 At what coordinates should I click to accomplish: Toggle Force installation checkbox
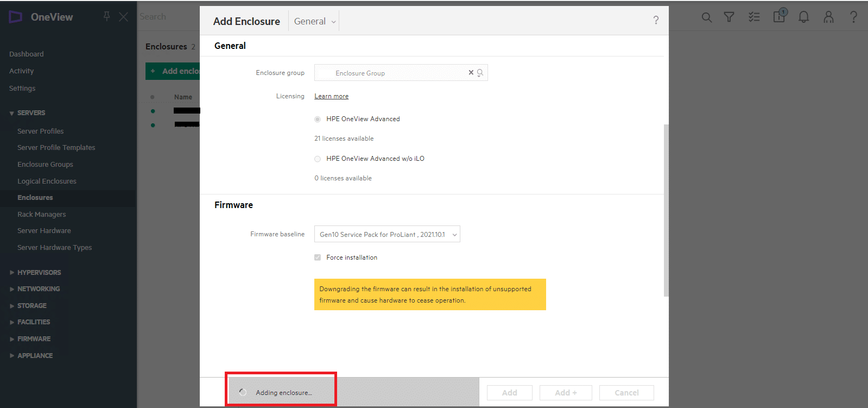pyautogui.click(x=318, y=258)
